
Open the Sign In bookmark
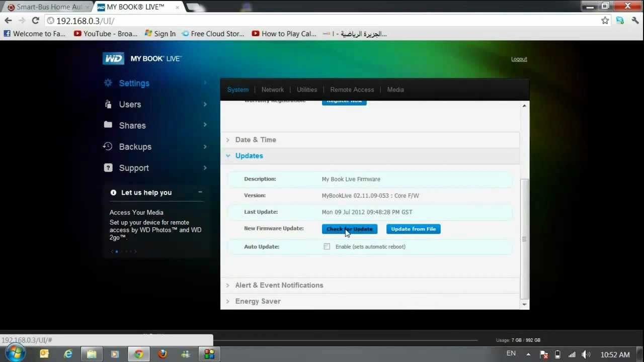160,34
